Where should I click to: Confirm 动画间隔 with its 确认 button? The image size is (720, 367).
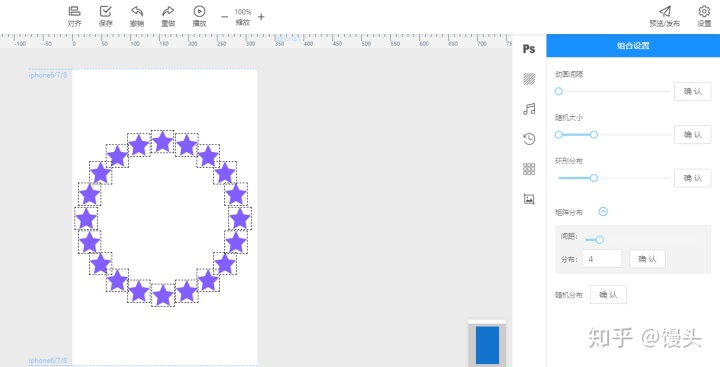click(x=692, y=91)
